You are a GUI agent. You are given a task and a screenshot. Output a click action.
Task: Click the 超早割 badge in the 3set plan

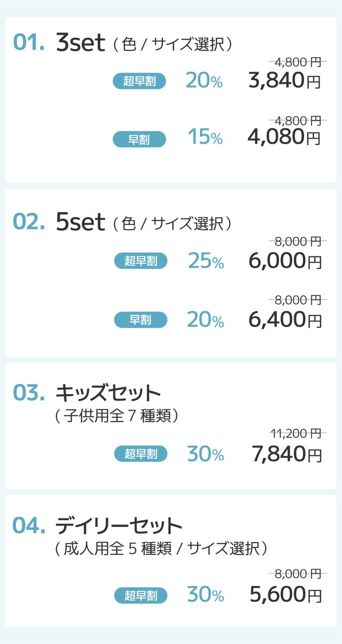[139, 81]
